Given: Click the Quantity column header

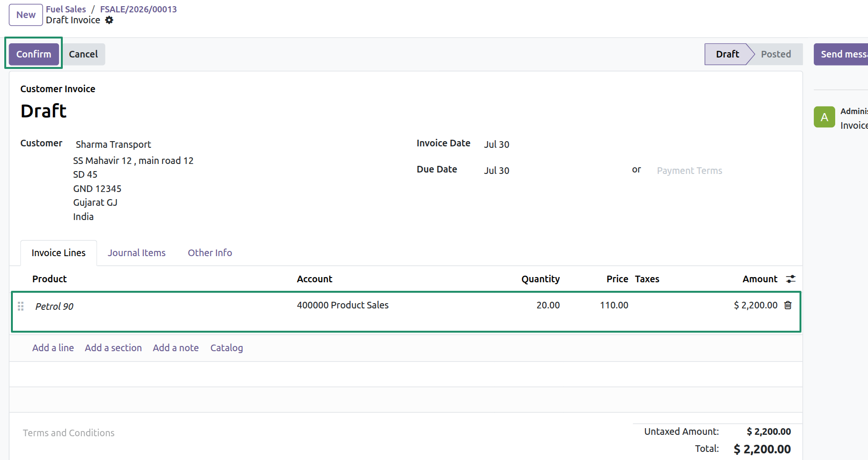Looking at the screenshot, I should coord(540,279).
